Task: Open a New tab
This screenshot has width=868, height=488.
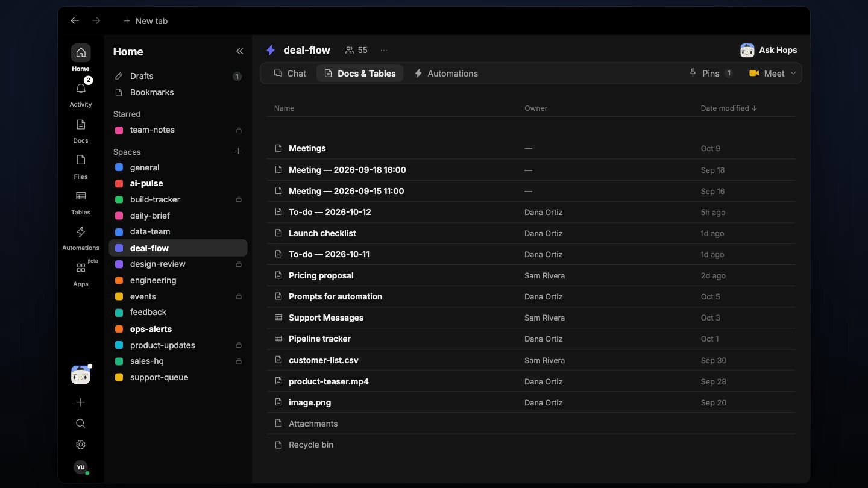Action: point(145,21)
